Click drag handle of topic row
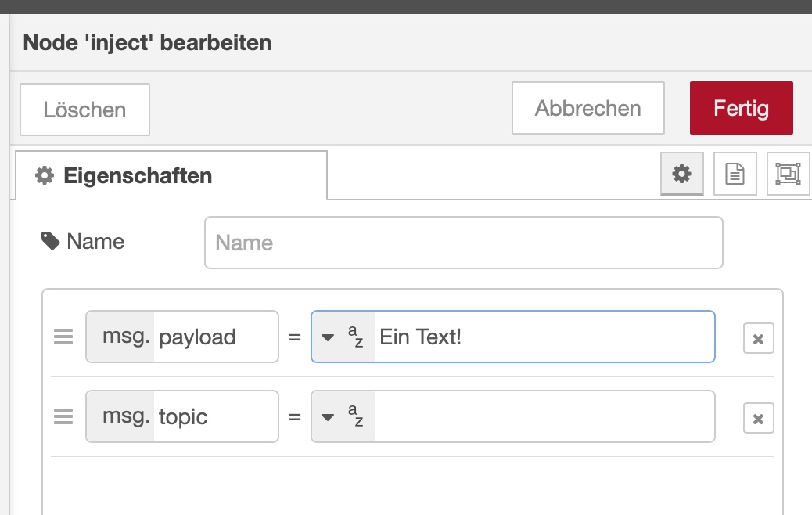Screen dimensions: 812x515 (63, 416)
